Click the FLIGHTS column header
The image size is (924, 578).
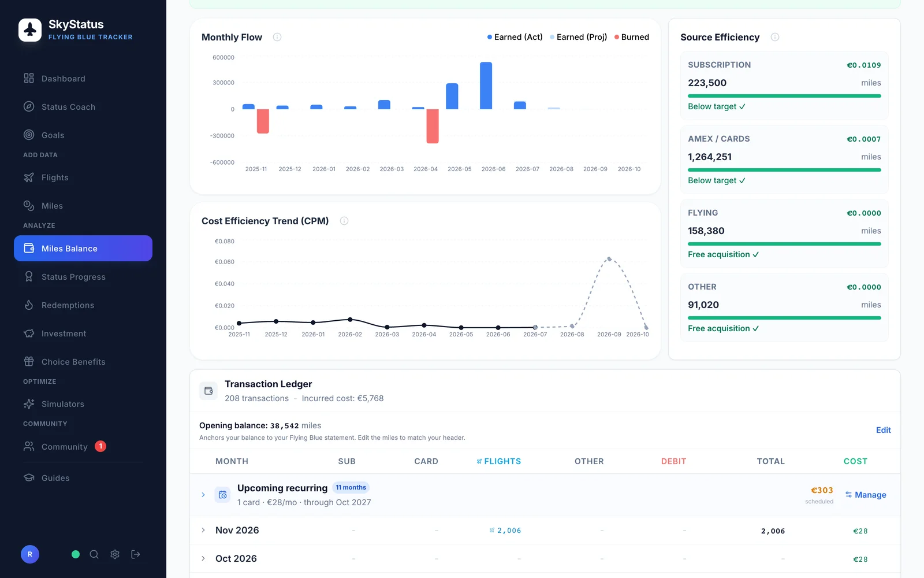pos(499,461)
